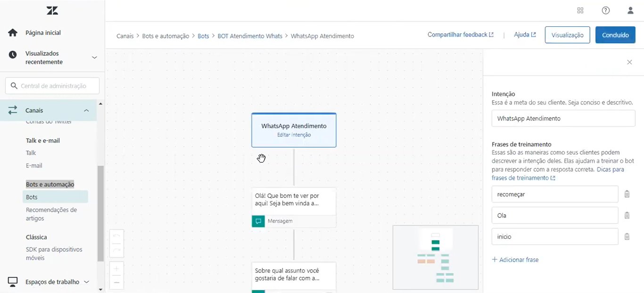This screenshot has height=293, width=644.
Task: Open the user profile icon
Action: pos(630,10)
